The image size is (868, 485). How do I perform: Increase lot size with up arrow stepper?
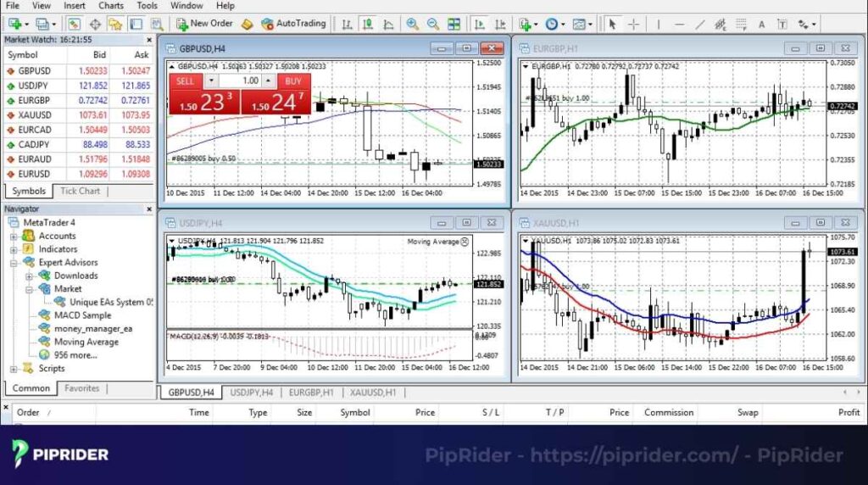(x=269, y=81)
